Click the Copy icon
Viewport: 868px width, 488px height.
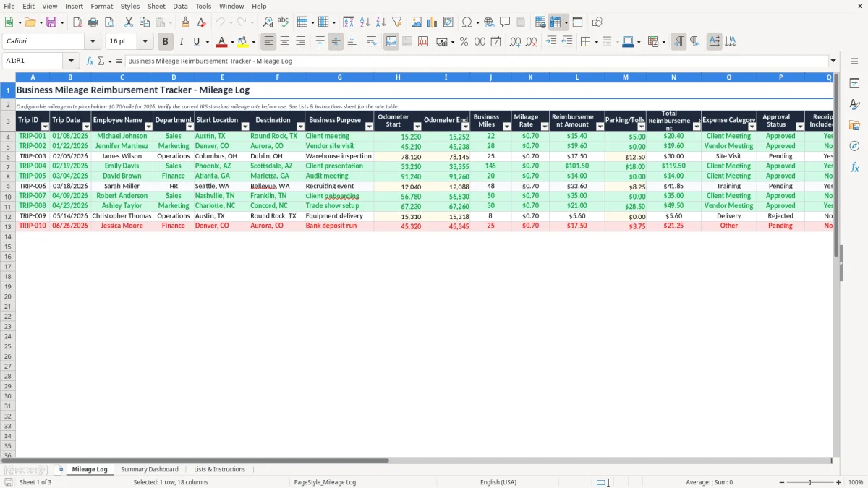tap(145, 22)
